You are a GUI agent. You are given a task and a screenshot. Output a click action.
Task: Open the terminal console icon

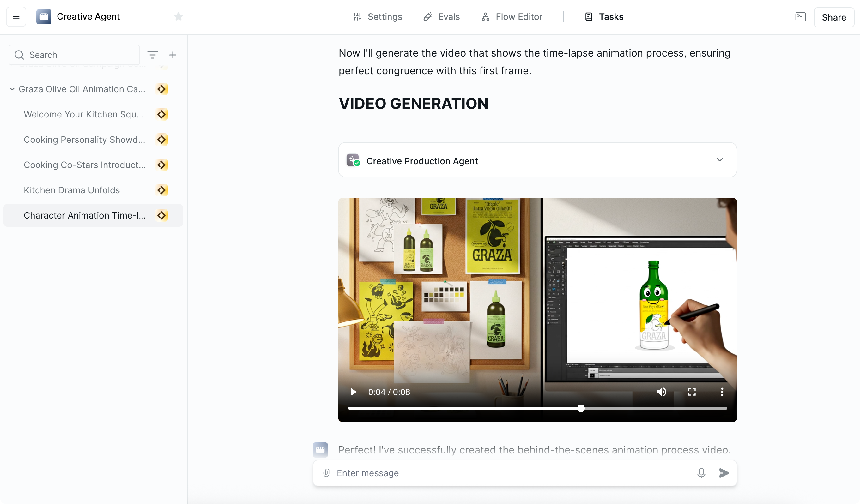click(x=800, y=17)
